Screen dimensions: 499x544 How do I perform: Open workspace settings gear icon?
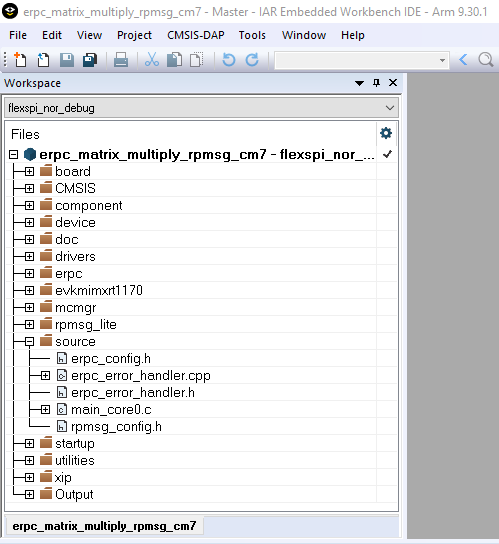(386, 133)
